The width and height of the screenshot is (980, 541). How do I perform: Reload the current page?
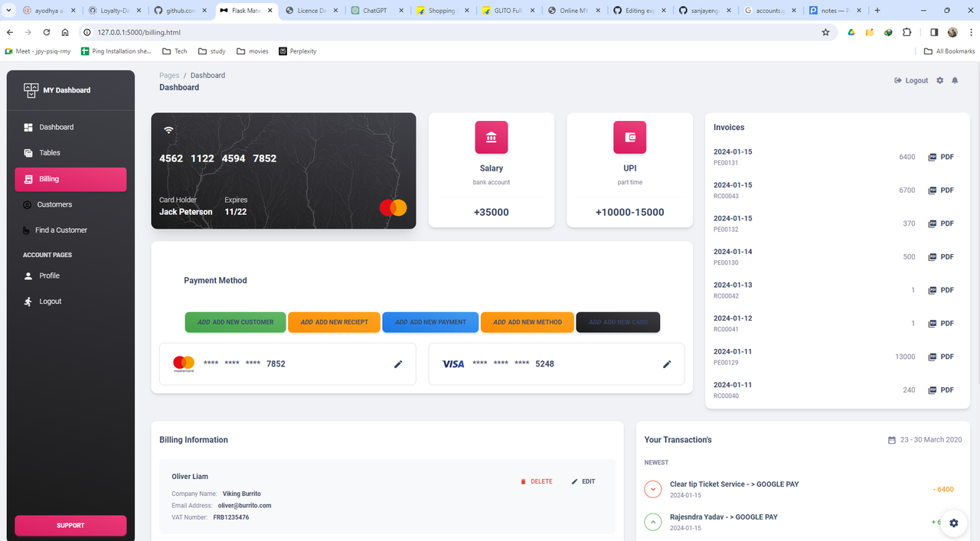(x=47, y=33)
